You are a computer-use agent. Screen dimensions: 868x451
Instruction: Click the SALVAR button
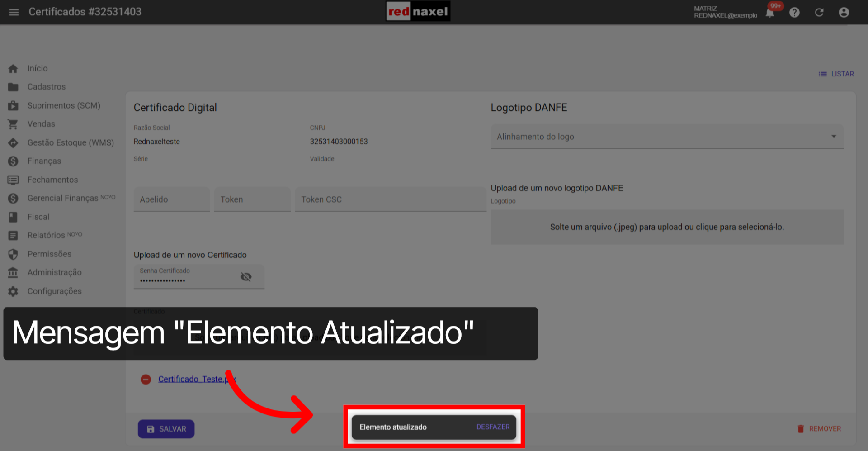[x=166, y=428]
